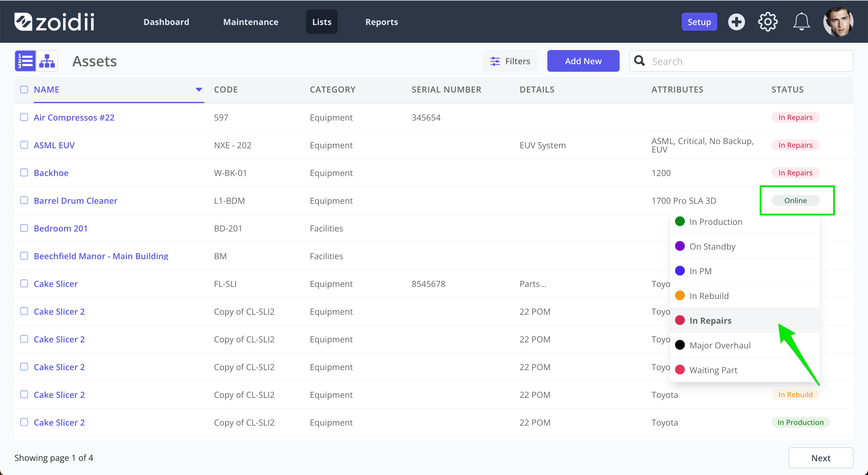Go to the Next page
This screenshot has height=475, width=868.
[x=820, y=458]
